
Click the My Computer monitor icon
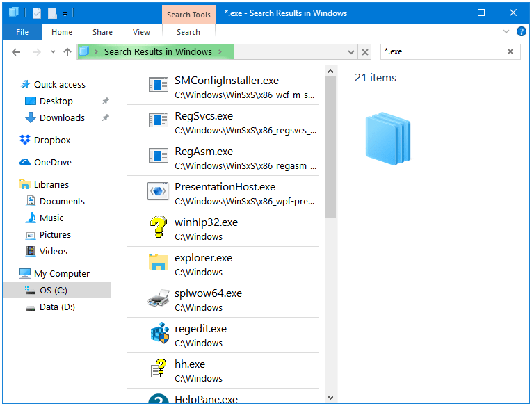click(x=25, y=273)
